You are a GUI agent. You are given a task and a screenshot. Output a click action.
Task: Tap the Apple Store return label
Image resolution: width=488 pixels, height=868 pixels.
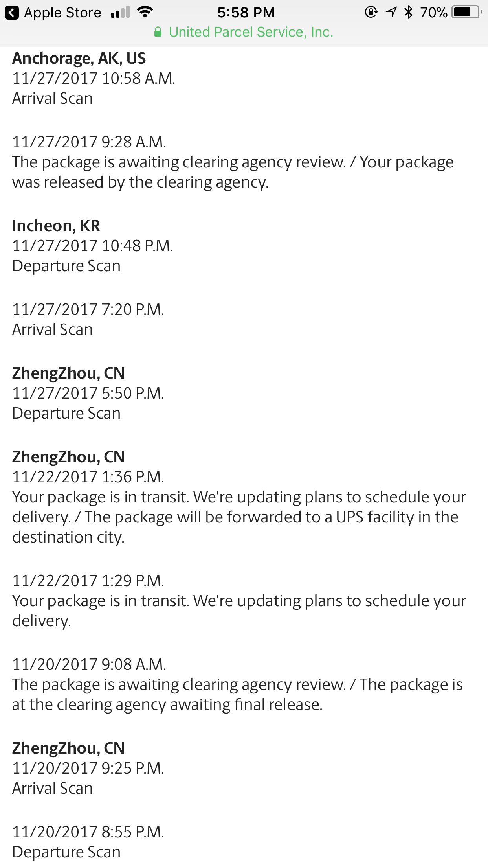63,13
